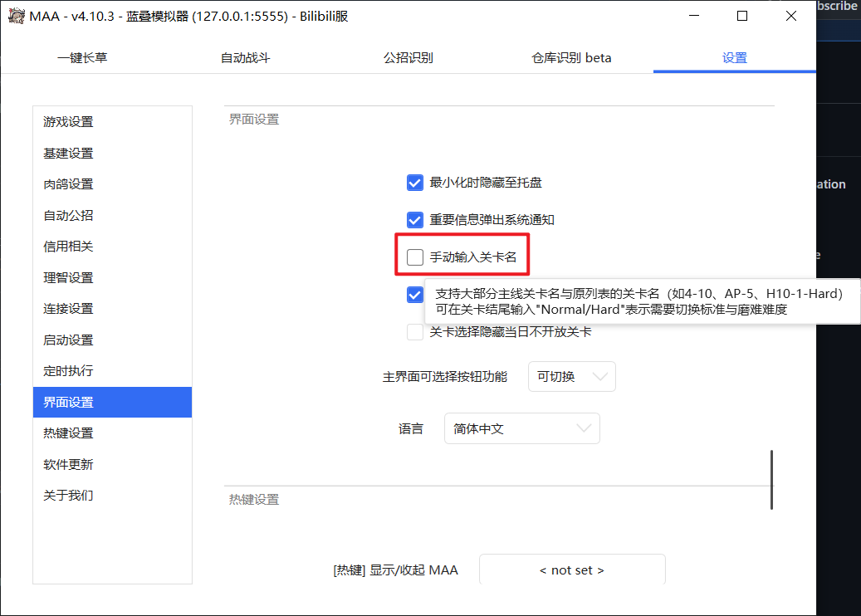Open 理智设置 in the sidebar
The image size is (861, 616).
[112, 278]
